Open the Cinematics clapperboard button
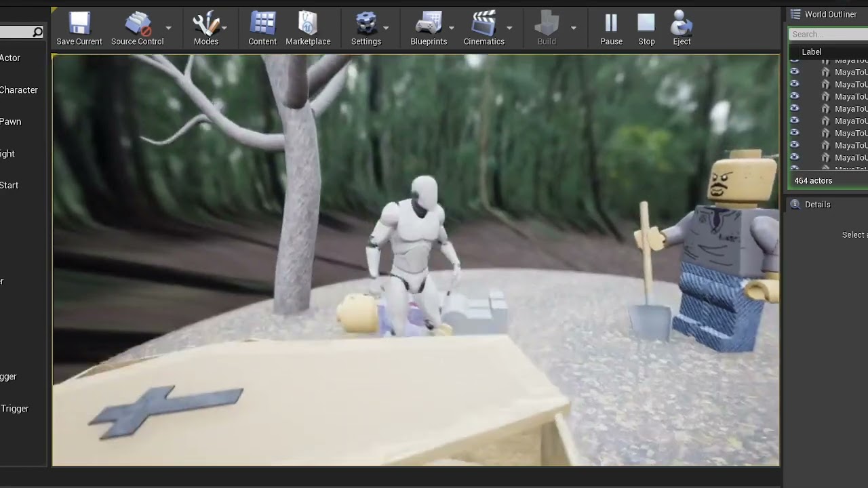The width and height of the screenshot is (868, 488). [x=484, y=28]
